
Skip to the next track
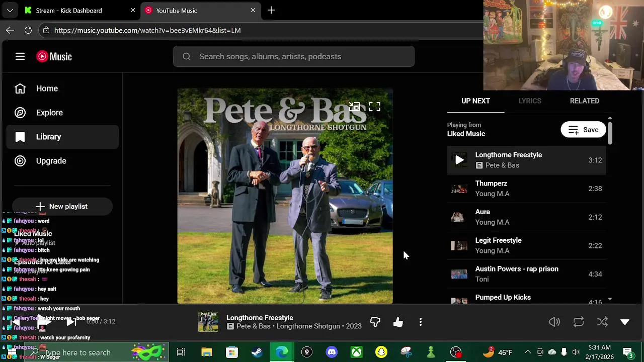pos(71,322)
